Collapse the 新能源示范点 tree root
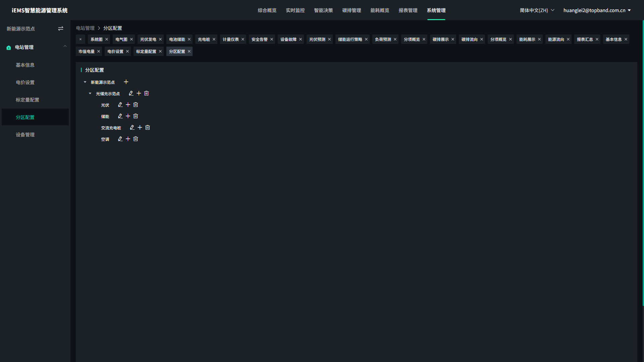 [85, 82]
